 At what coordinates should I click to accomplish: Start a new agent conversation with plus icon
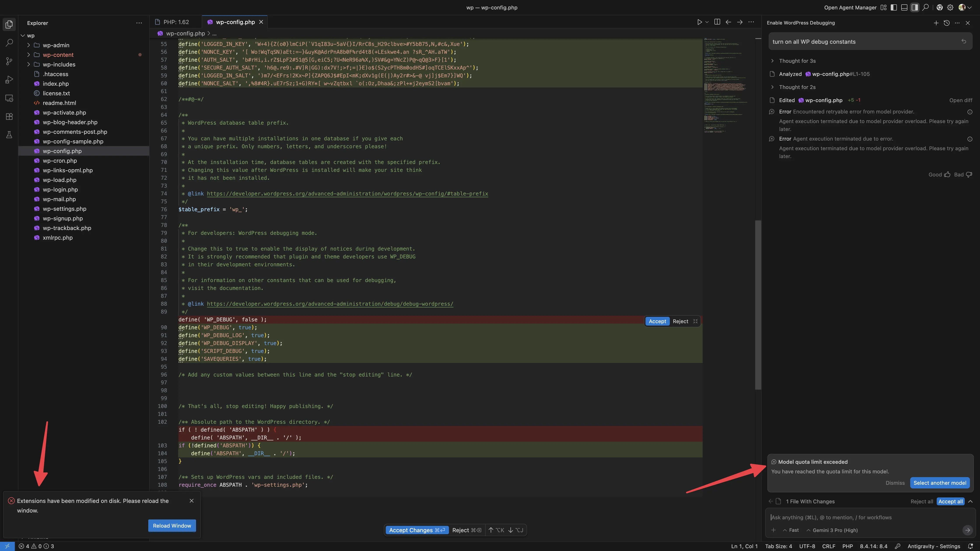(x=936, y=23)
